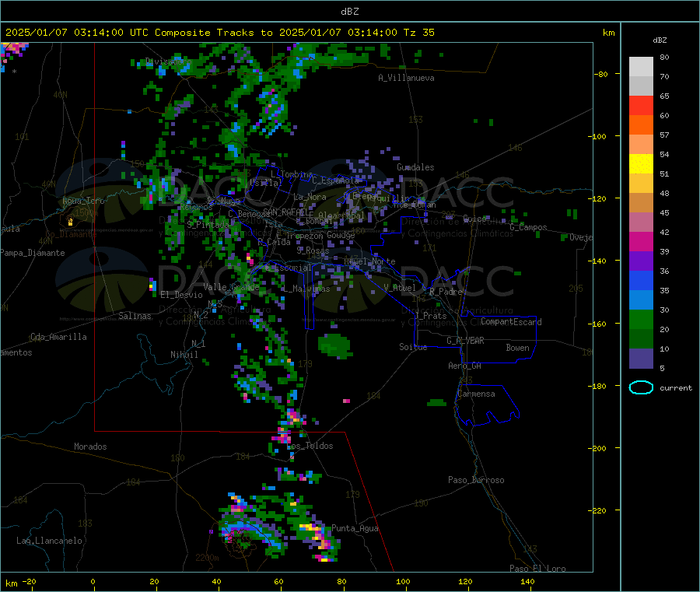
Task: Click the 'La_Nora' map label
Action: (x=310, y=198)
